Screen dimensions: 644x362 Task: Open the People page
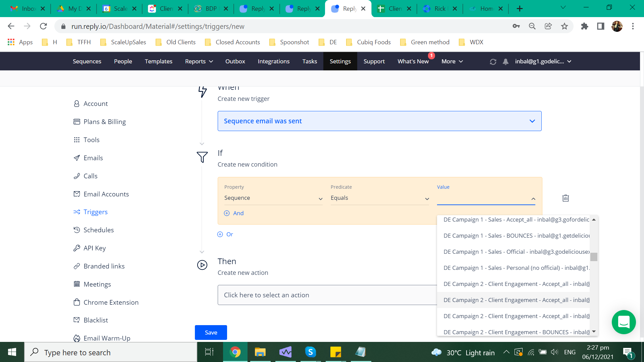pyautogui.click(x=123, y=61)
